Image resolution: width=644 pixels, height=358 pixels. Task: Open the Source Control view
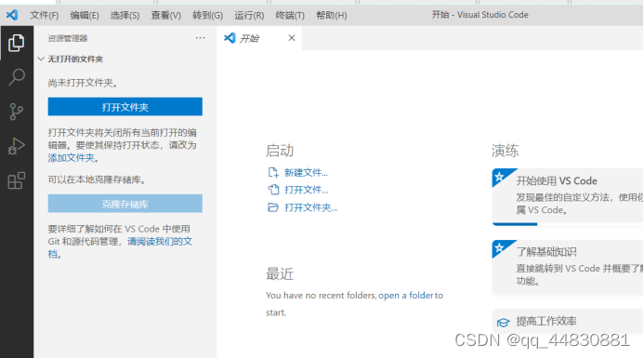pyautogui.click(x=17, y=112)
